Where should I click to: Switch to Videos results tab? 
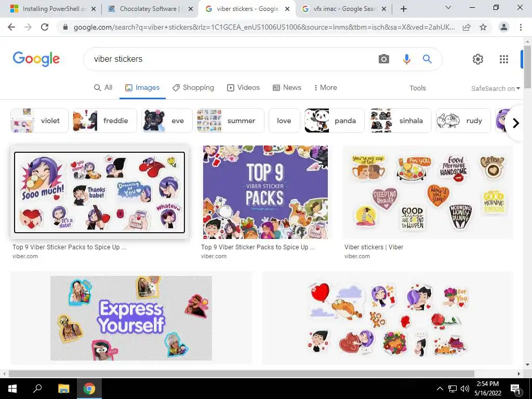243,87
